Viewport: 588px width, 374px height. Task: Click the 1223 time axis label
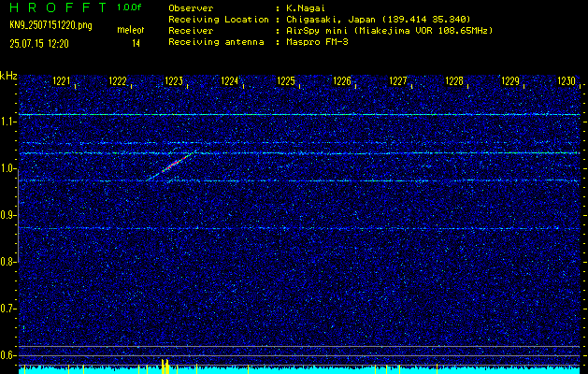174,81
